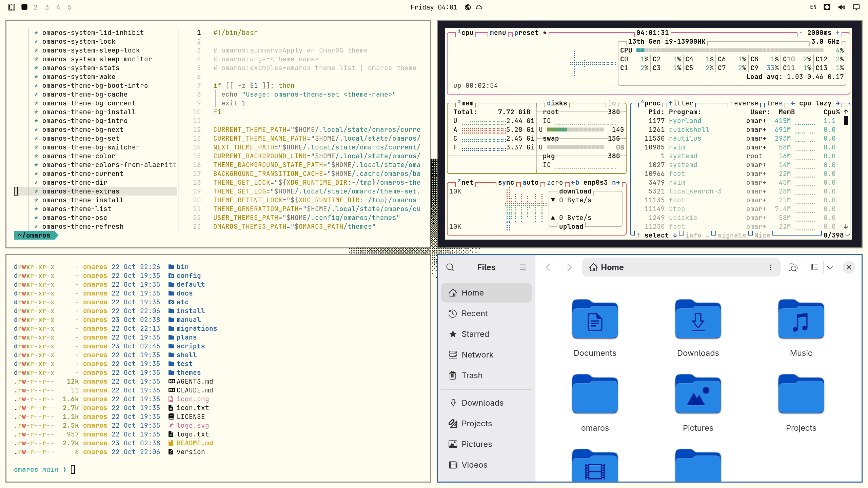Screen dimensions: 868x488
Task: Open Trash in the Files sidebar
Action: click(x=486, y=375)
